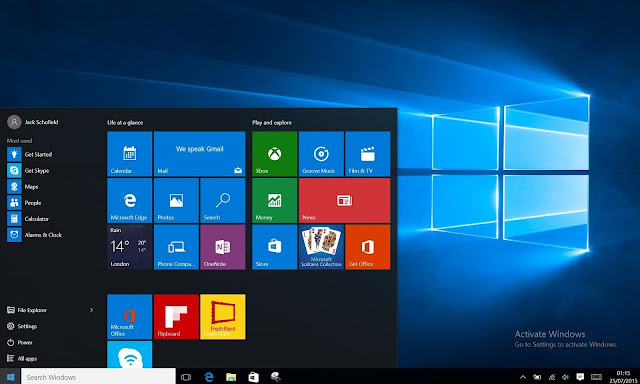Open the Store tile

[x=274, y=247]
